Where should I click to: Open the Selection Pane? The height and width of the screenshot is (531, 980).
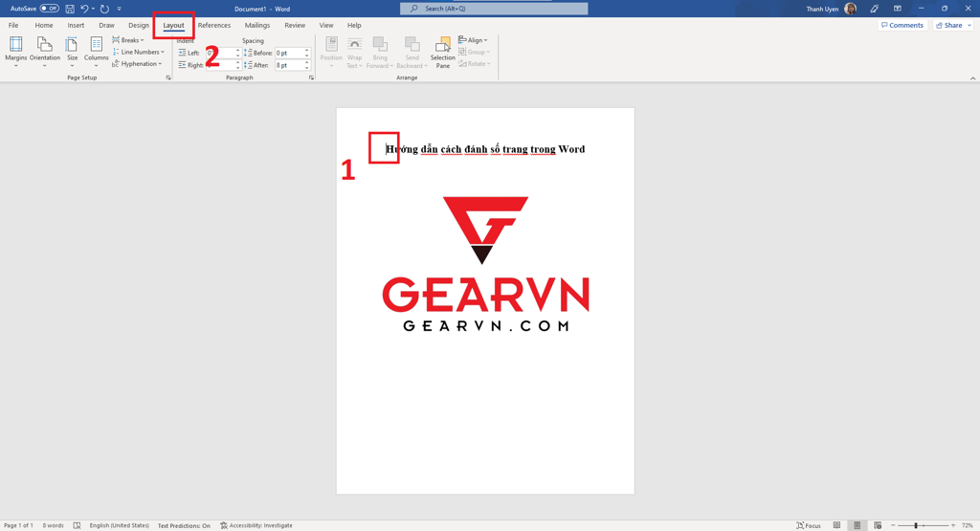(442, 52)
